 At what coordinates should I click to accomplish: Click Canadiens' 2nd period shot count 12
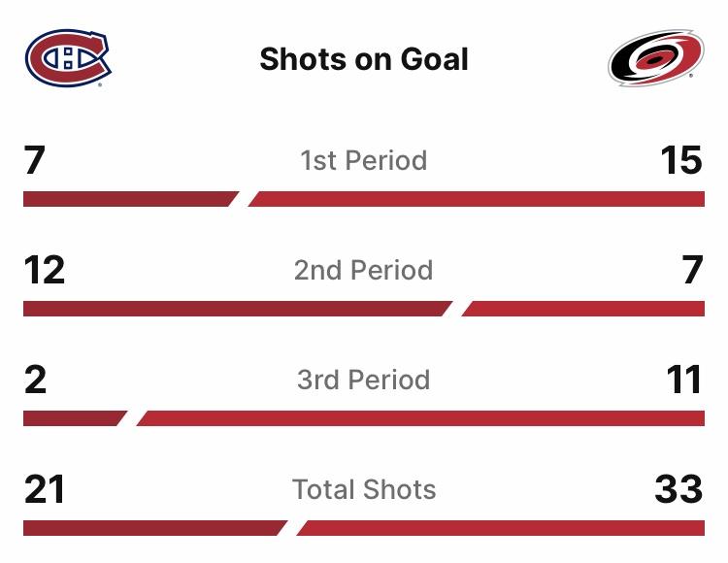(45, 270)
